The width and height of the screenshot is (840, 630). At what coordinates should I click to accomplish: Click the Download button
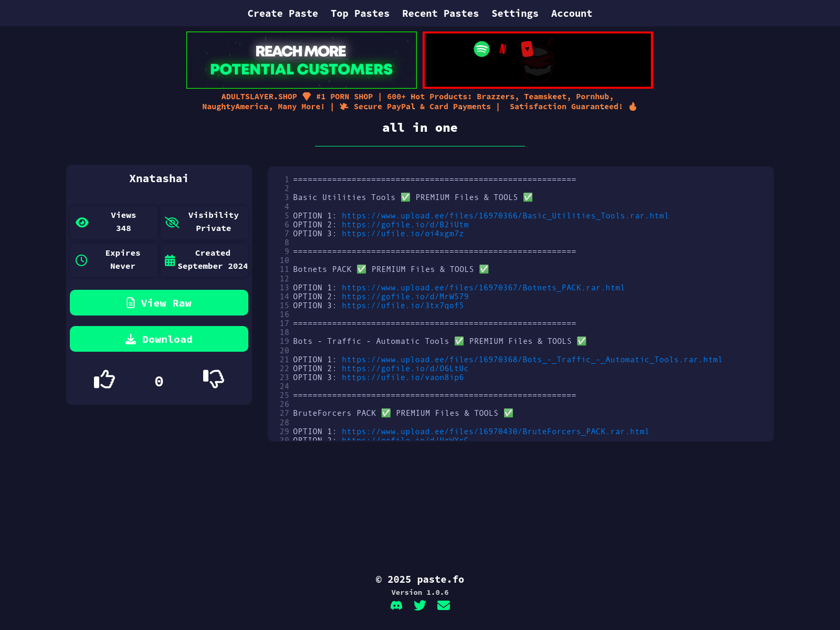click(159, 339)
